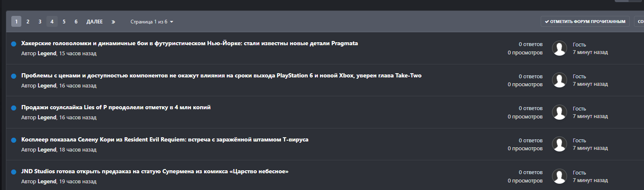
Task: Go to page 2 of forum
Action: click(28, 22)
